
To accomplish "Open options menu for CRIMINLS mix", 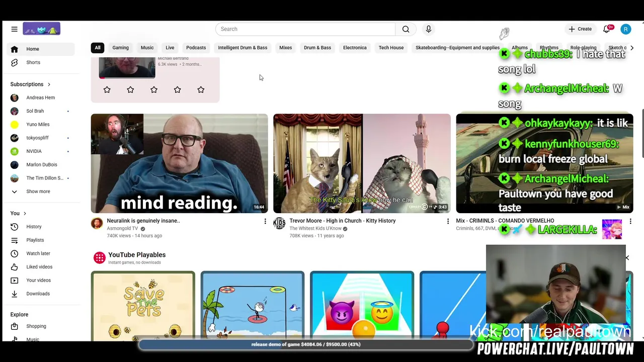I will (x=630, y=221).
